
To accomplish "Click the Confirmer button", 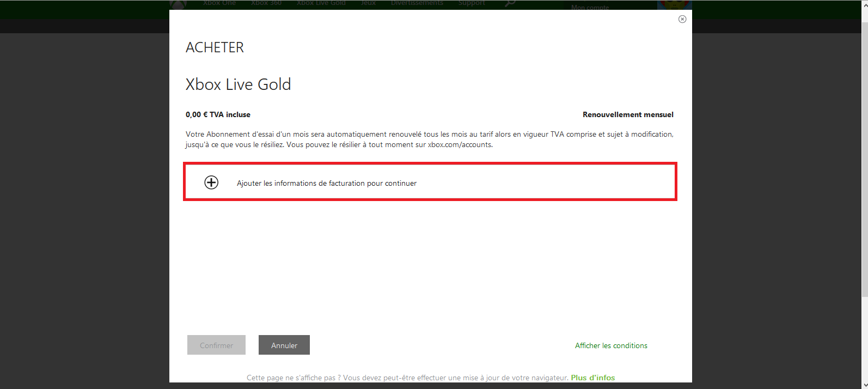I will coord(216,345).
